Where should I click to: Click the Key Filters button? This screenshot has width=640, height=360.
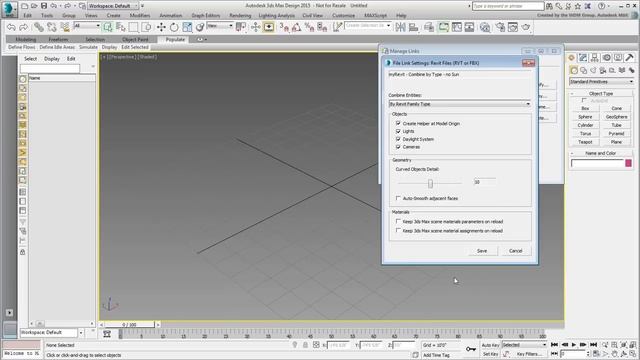(529, 354)
